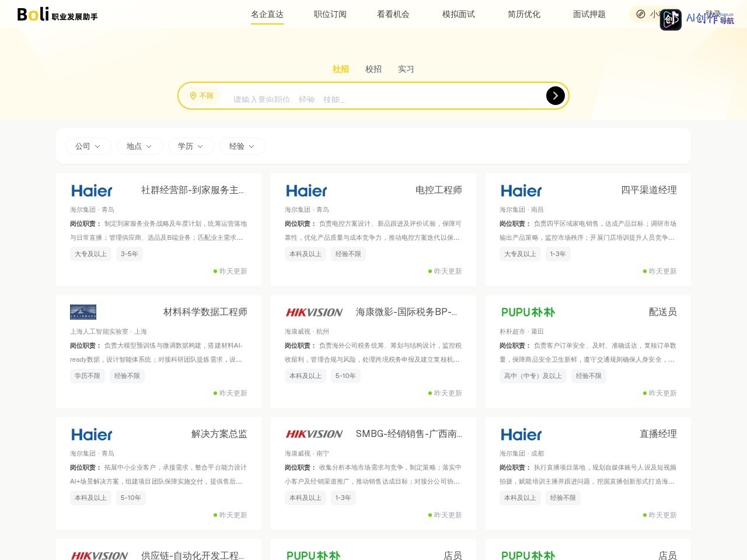Open the SMBG-经销销售-广西南 job posting
This screenshot has height=560, width=747.
[x=409, y=434]
